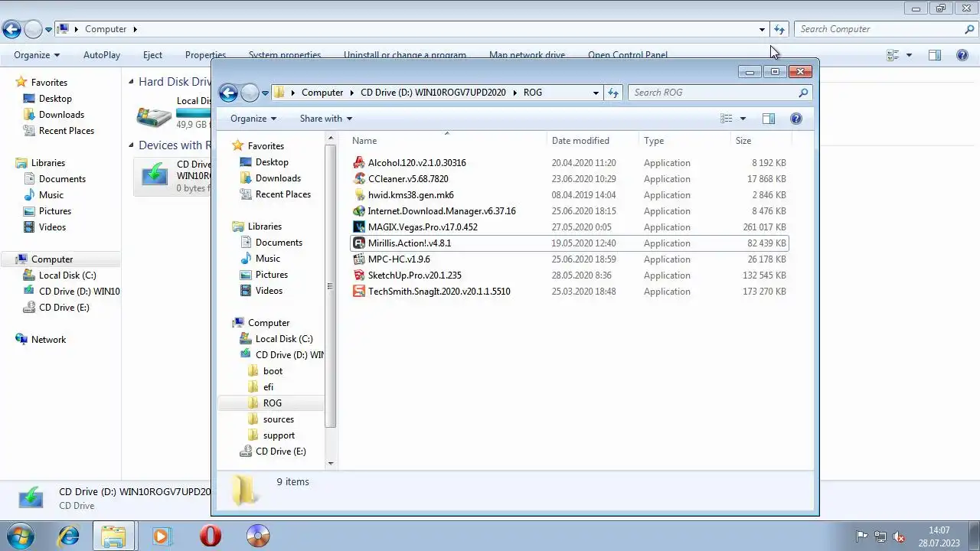Open Downloads in ROG window favorites
Screen dimensions: 980x551
click(x=278, y=178)
